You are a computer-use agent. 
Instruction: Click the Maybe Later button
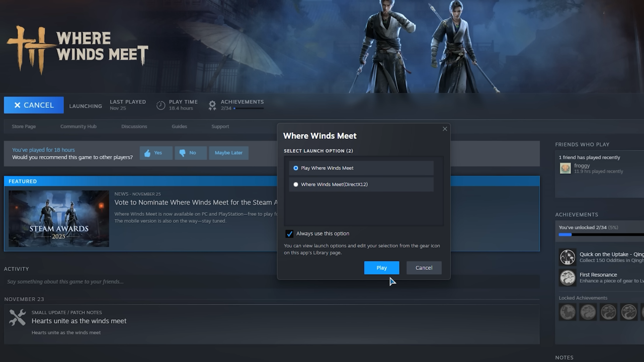pyautogui.click(x=229, y=153)
